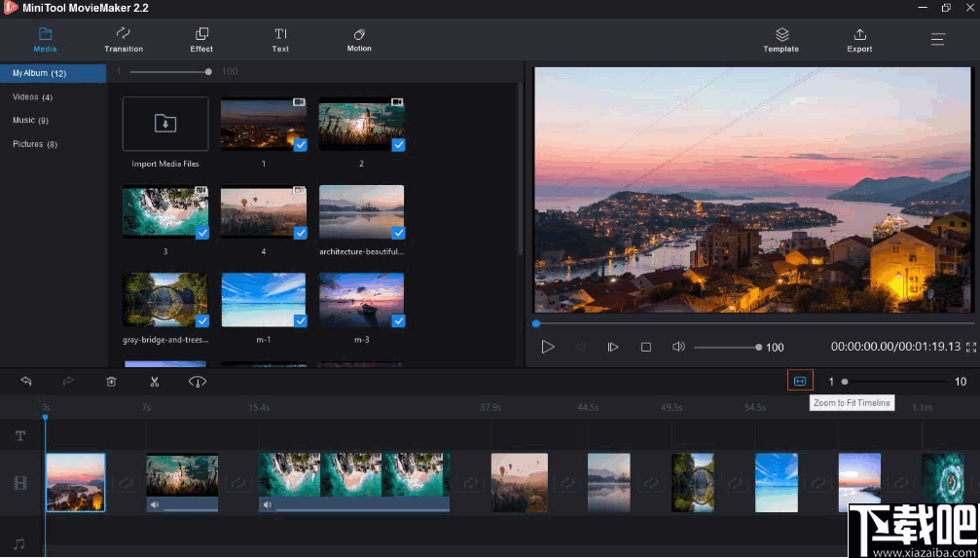The width and height of the screenshot is (980, 558).
Task: Open the Media tab
Action: [45, 40]
